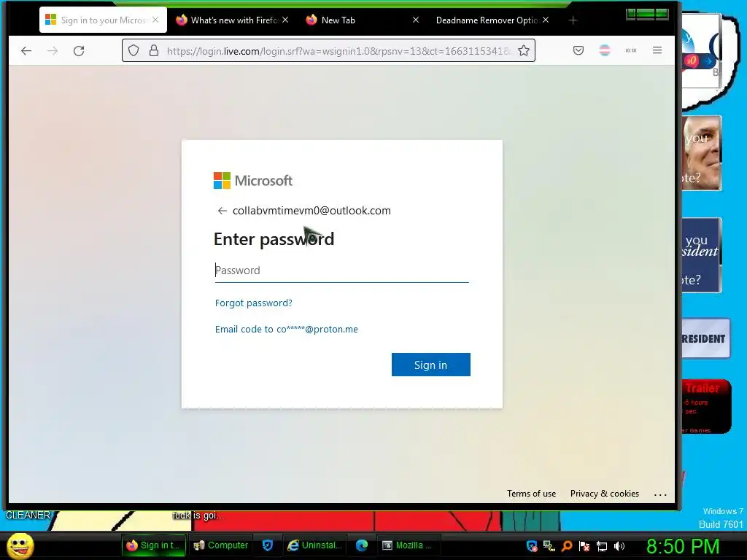Viewport: 747px width, 560px height.
Task: Click Email code to proton.me link
Action: click(x=286, y=329)
